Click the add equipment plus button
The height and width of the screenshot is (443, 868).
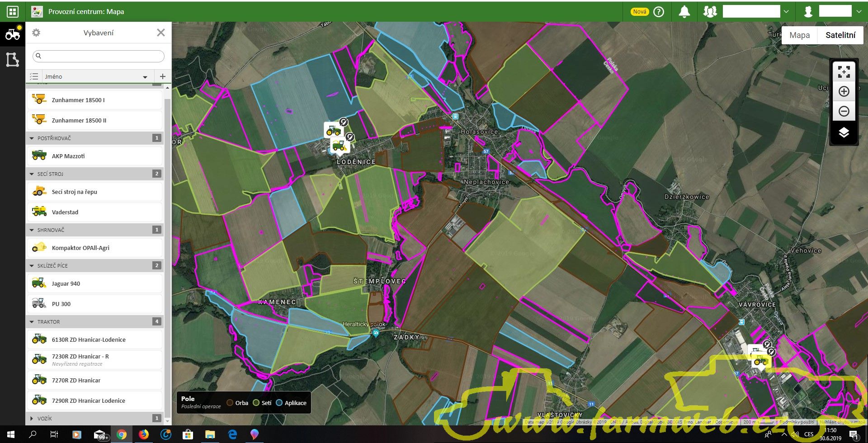point(163,76)
